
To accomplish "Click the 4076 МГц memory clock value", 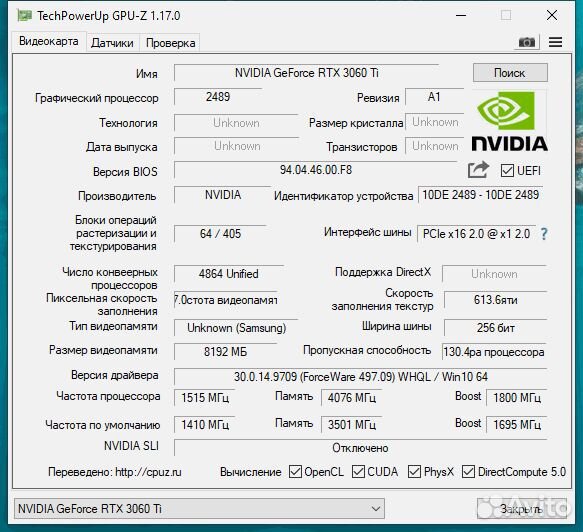I will [x=352, y=398].
